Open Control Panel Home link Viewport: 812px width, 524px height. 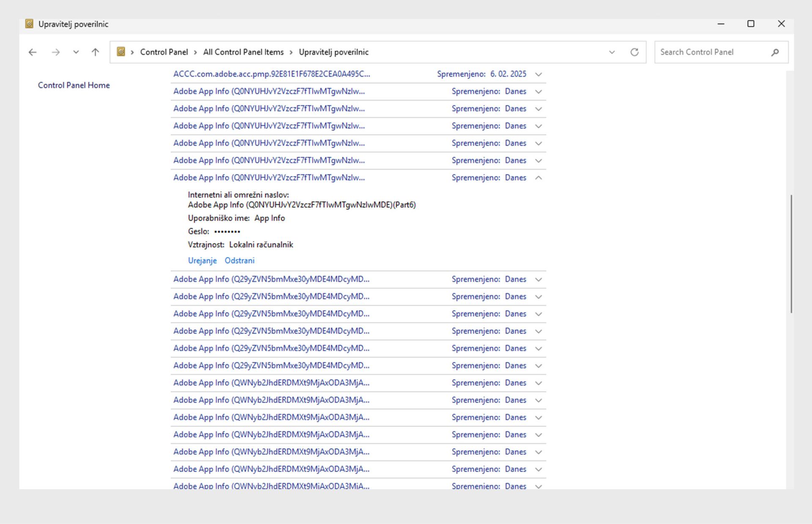pos(74,85)
